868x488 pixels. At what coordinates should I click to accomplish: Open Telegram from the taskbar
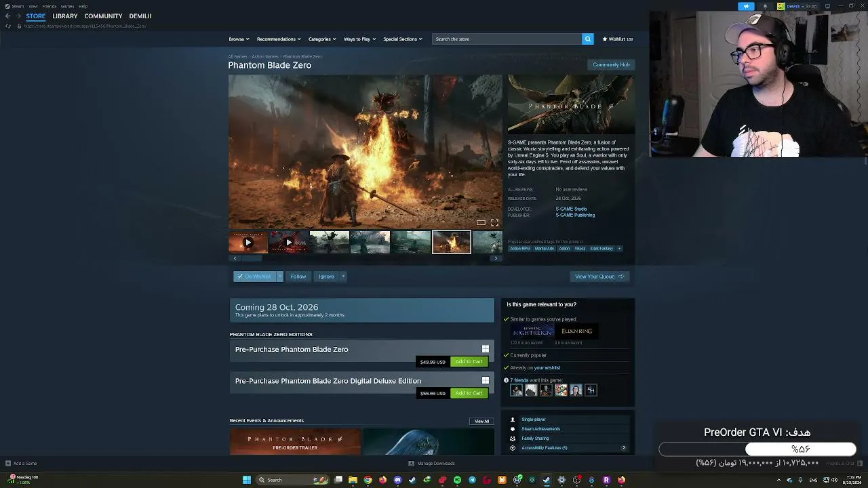472,480
